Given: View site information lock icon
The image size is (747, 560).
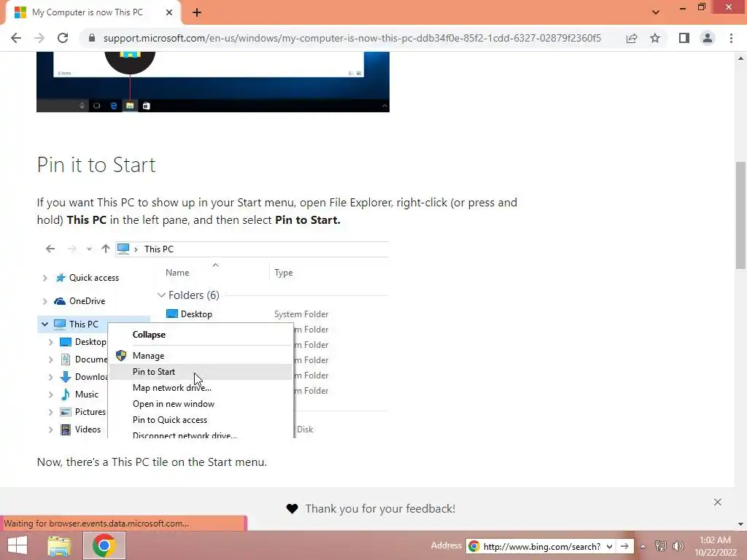Looking at the screenshot, I should coord(92,38).
